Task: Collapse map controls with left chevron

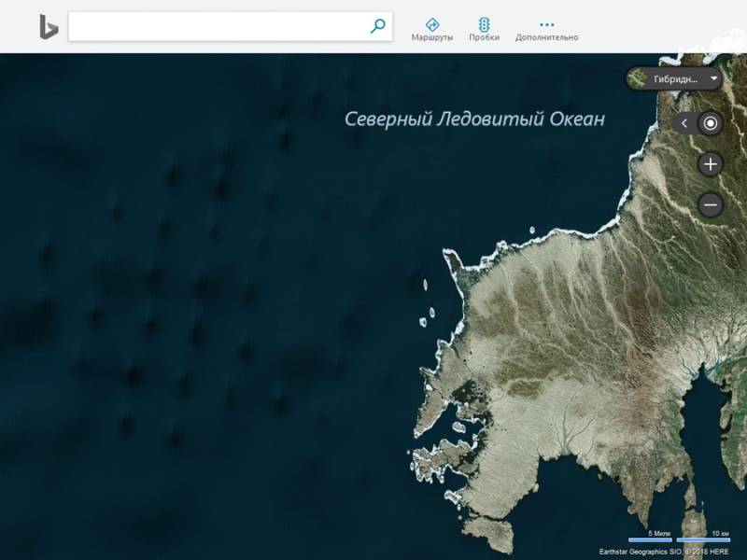Action: [684, 123]
